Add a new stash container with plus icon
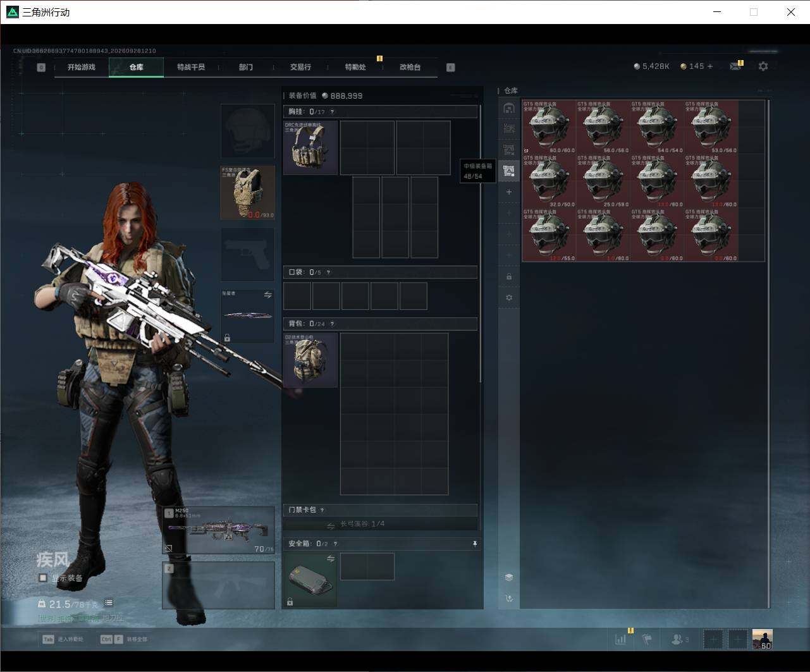 point(509,192)
